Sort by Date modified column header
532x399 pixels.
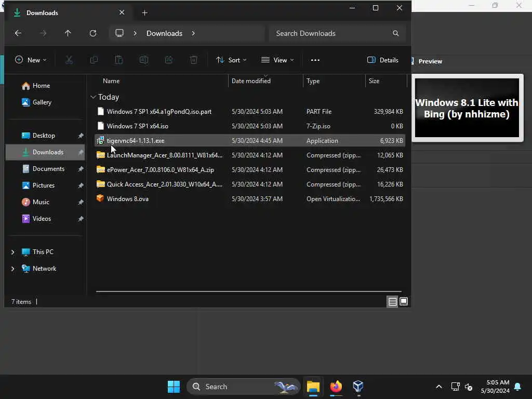(x=265, y=81)
